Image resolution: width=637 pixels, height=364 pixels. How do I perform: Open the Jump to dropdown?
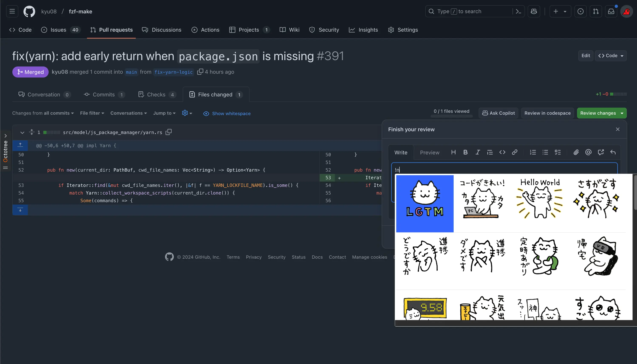pyautogui.click(x=164, y=113)
